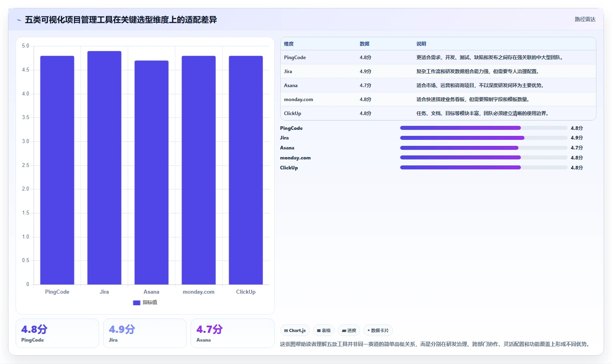Viewport: 612px width, 364px height.
Task: Select the 表格 tag chip
Action: 324,330
